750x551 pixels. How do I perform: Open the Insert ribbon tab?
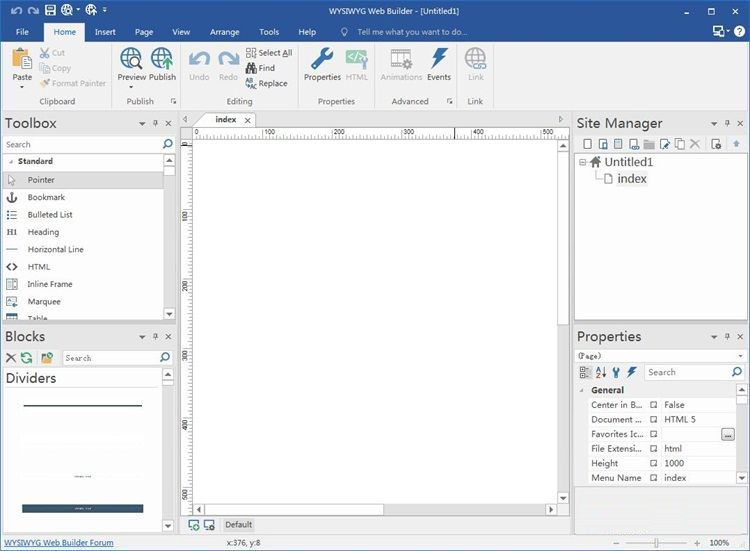pos(105,32)
